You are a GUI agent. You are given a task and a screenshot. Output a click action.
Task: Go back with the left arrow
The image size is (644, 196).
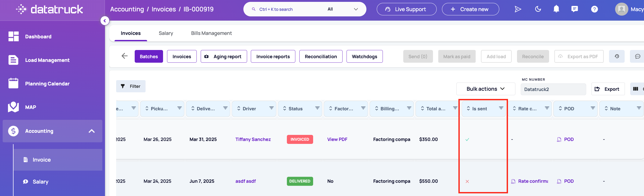tap(125, 56)
